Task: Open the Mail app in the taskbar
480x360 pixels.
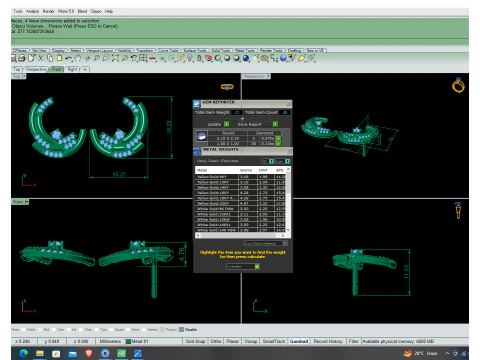Action: (x=72, y=353)
